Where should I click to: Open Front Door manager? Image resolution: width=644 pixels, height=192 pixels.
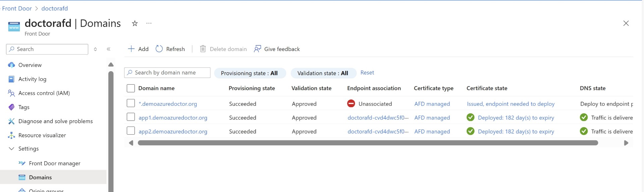coord(55,163)
